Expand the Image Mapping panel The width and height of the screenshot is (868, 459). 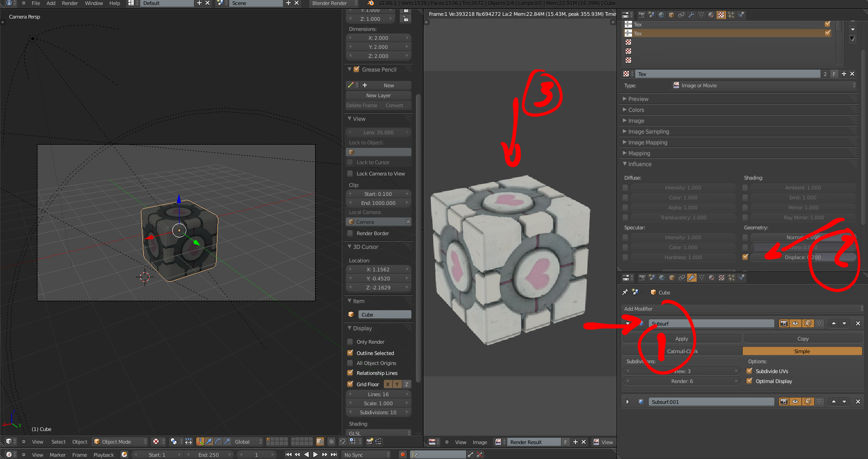[647, 142]
